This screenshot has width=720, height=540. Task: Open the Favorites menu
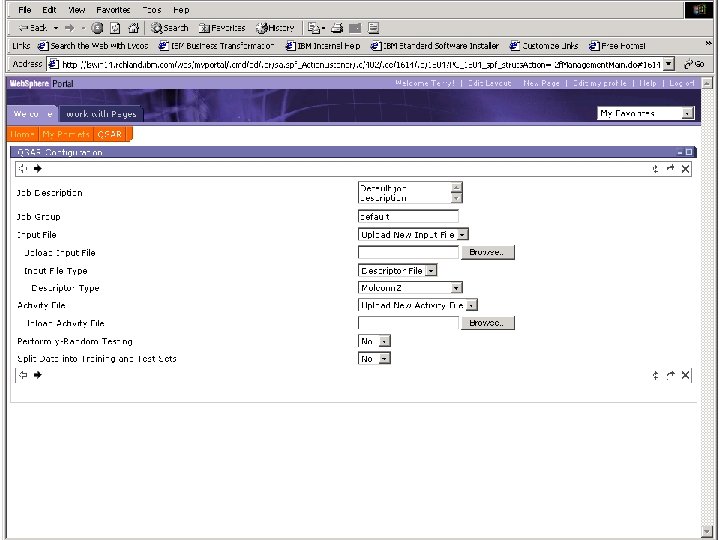coord(113,10)
